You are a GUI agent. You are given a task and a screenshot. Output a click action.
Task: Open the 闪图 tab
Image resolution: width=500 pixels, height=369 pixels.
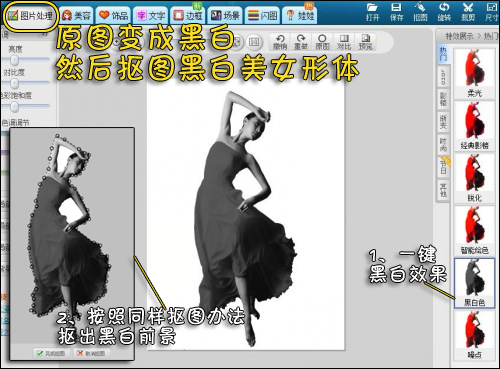click(x=263, y=15)
